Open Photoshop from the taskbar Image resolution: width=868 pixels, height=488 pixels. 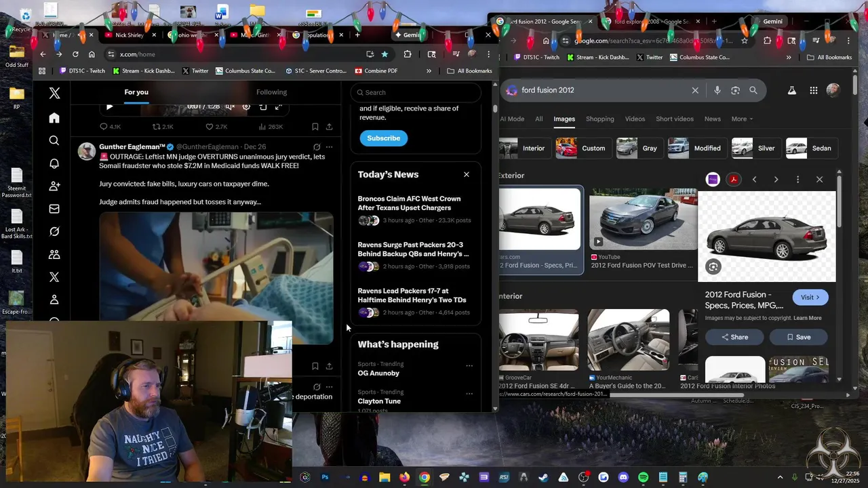tap(325, 477)
